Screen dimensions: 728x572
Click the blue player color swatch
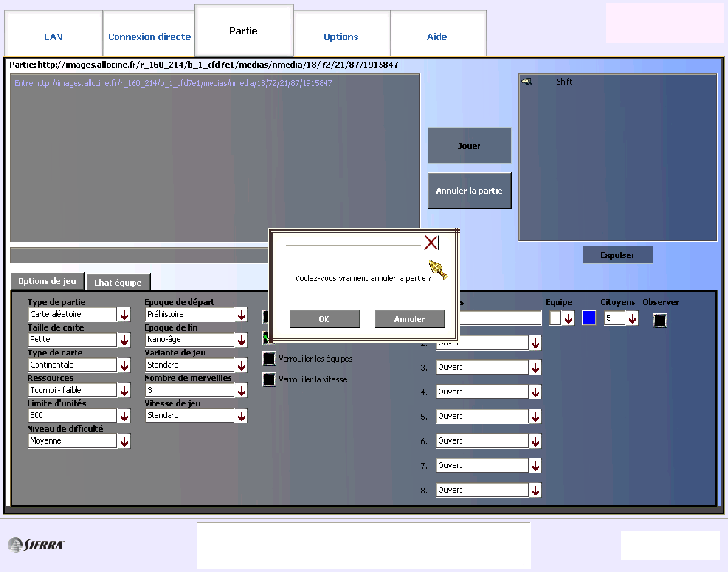tap(589, 318)
